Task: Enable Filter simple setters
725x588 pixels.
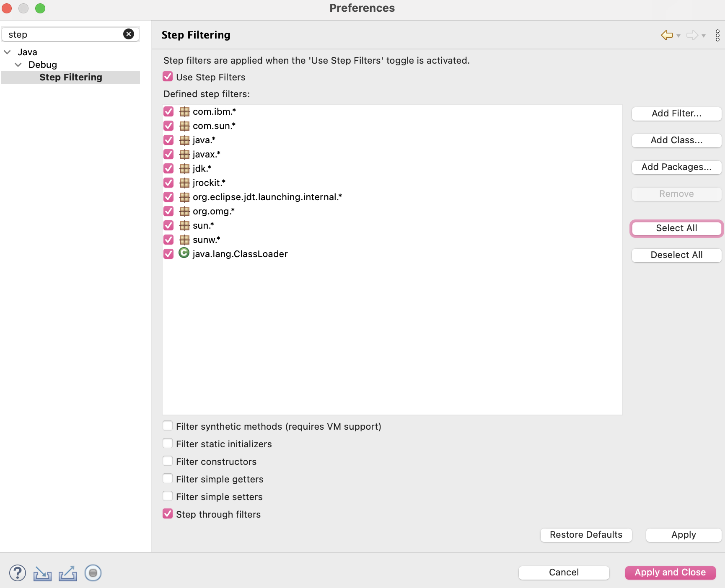Action: point(168,496)
